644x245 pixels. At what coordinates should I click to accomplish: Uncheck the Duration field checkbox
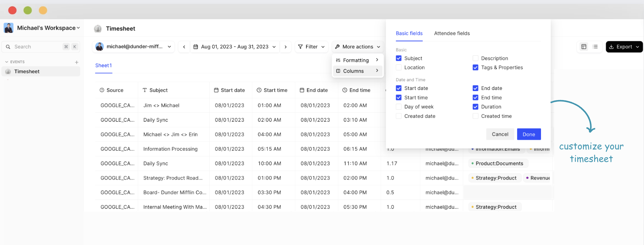click(x=475, y=107)
